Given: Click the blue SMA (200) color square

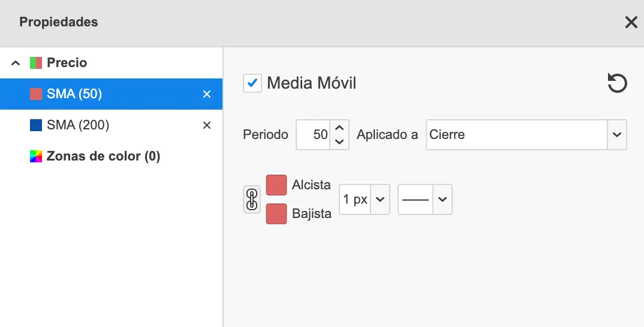Looking at the screenshot, I should click(x=36, y=125).
